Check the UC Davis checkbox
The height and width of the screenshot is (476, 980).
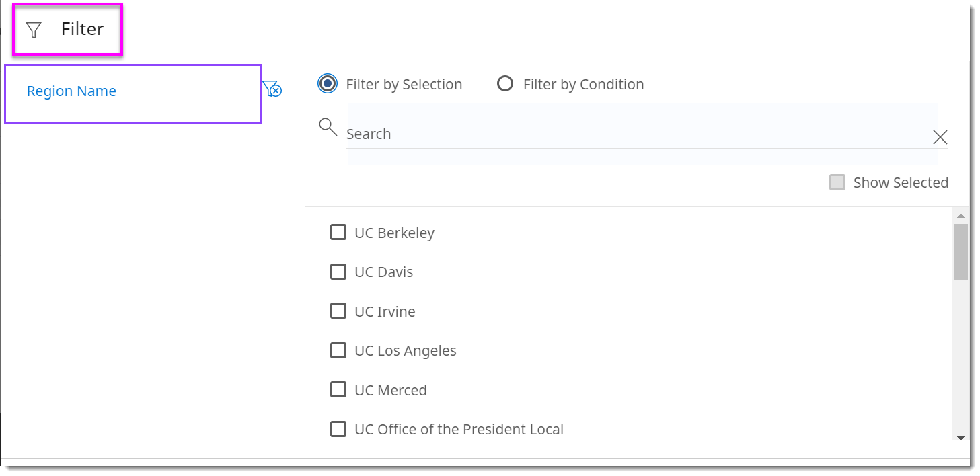click(338, 272)
